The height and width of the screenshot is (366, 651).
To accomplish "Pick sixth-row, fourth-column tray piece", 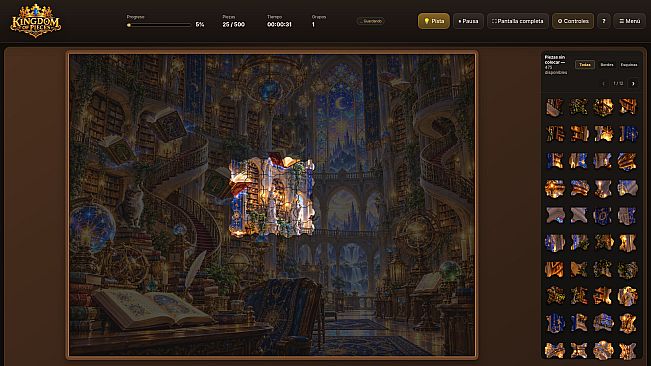I will (627, 242).
